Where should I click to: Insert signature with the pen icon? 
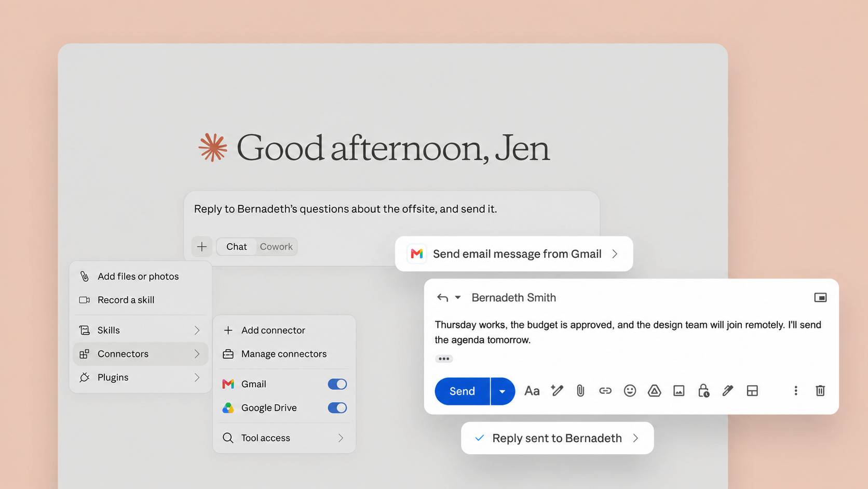coord(728,391)
